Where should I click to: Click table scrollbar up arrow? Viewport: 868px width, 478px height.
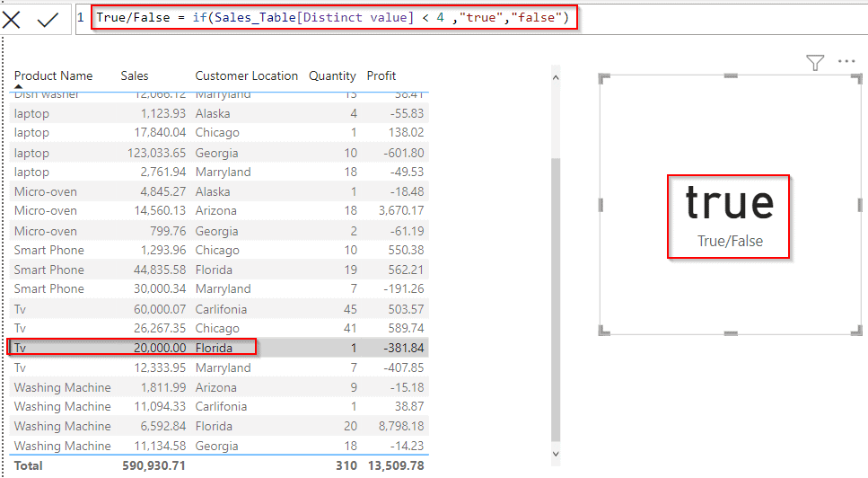(x=556, y=77)
